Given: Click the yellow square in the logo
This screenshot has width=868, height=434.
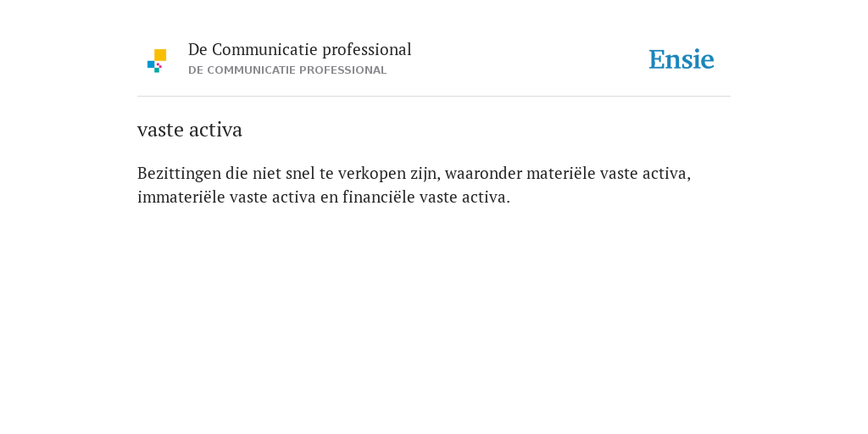Looking at the screenshot, I should [x=160, y=55].
